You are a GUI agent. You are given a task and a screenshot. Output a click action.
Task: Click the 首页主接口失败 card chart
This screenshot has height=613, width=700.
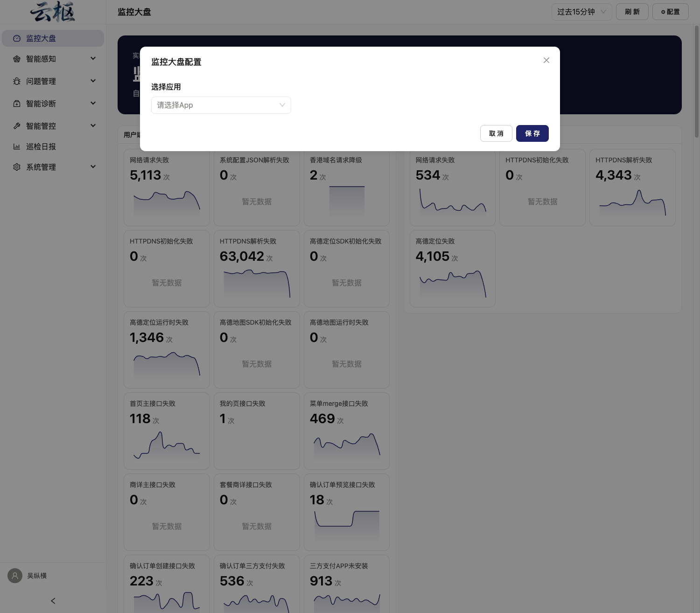pyautogui.click(x=167, y=446)
